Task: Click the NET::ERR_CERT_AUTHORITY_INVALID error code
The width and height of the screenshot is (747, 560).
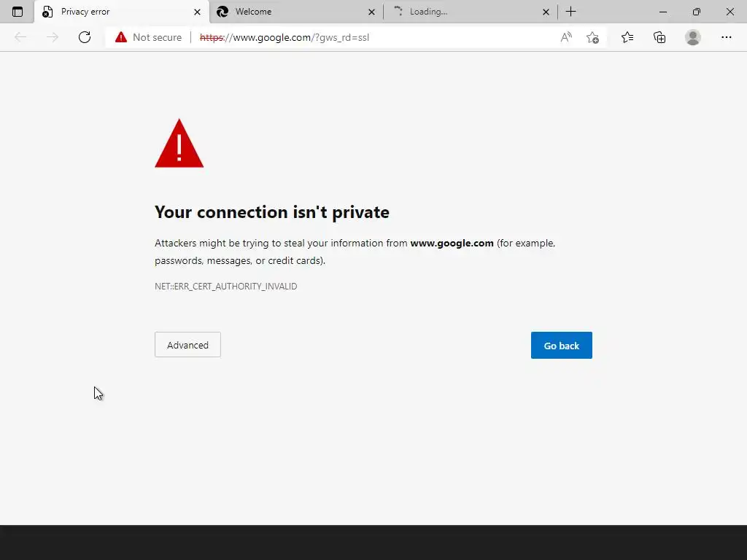Action: [x=225, y=287]
